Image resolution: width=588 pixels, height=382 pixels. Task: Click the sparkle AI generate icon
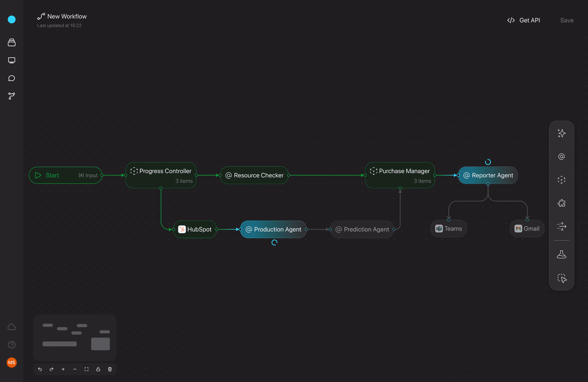[561, 133]
